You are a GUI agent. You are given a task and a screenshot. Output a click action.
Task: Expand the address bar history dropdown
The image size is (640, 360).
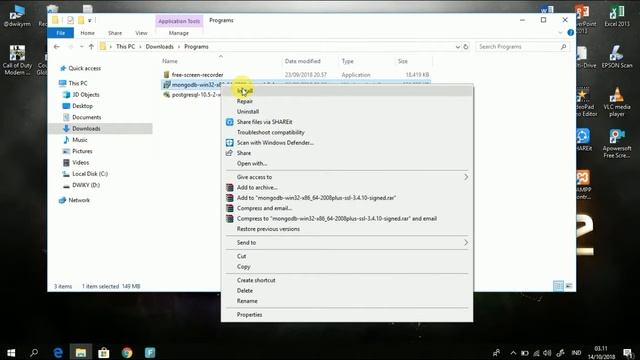pos(458,47)
